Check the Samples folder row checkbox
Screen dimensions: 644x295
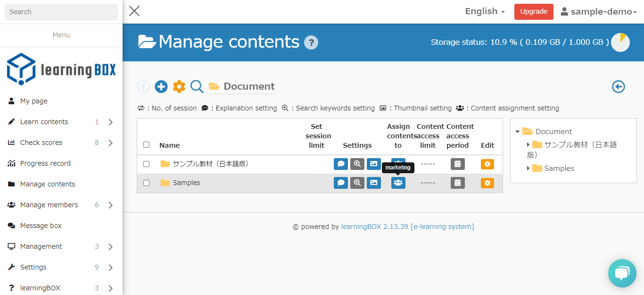(146, 183)
